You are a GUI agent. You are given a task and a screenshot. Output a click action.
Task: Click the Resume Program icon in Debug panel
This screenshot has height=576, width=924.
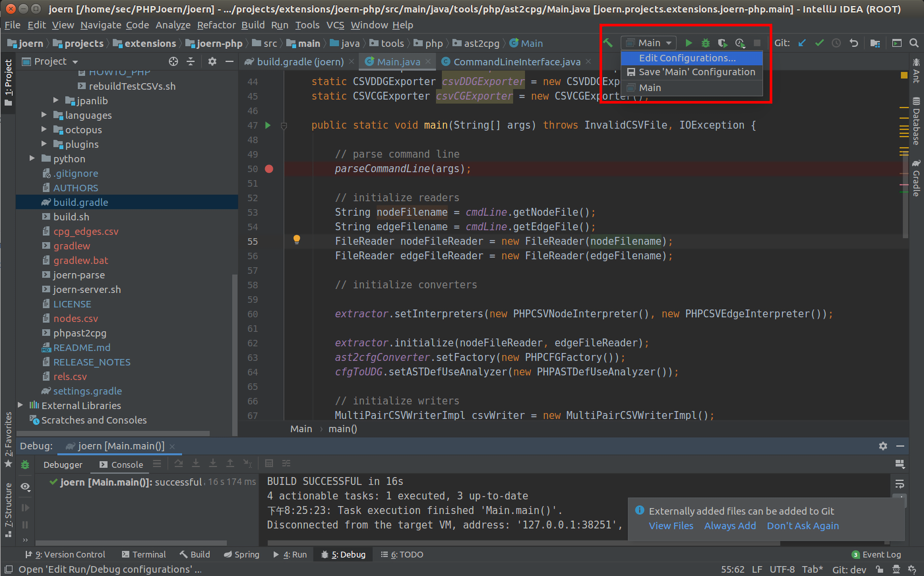[25, 507]
